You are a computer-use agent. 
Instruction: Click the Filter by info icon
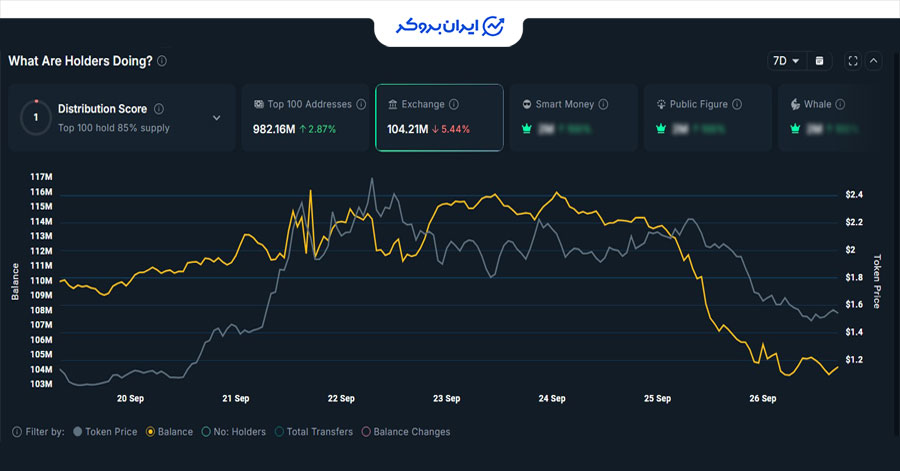pos(18,432)
